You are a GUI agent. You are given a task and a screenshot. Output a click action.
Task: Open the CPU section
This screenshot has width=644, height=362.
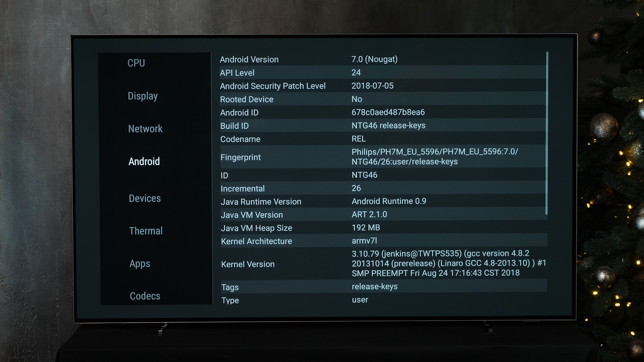(x=136, y=63)
